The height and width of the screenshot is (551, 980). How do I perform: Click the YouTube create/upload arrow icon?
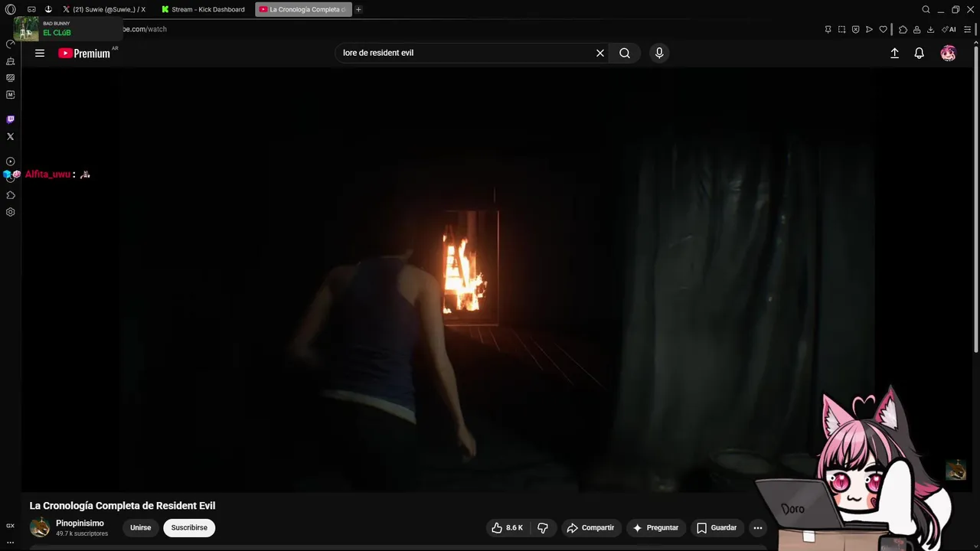click(894, 53)
